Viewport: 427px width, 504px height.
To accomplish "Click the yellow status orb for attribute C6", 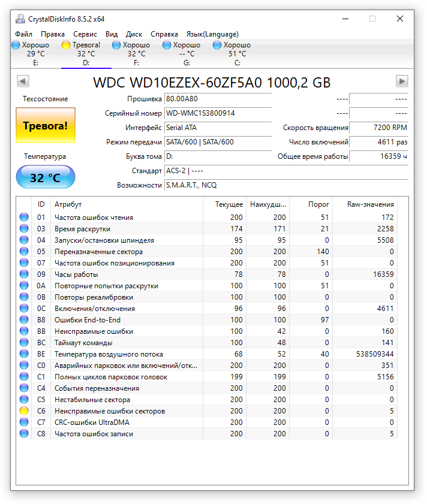I will pos(24,411).
